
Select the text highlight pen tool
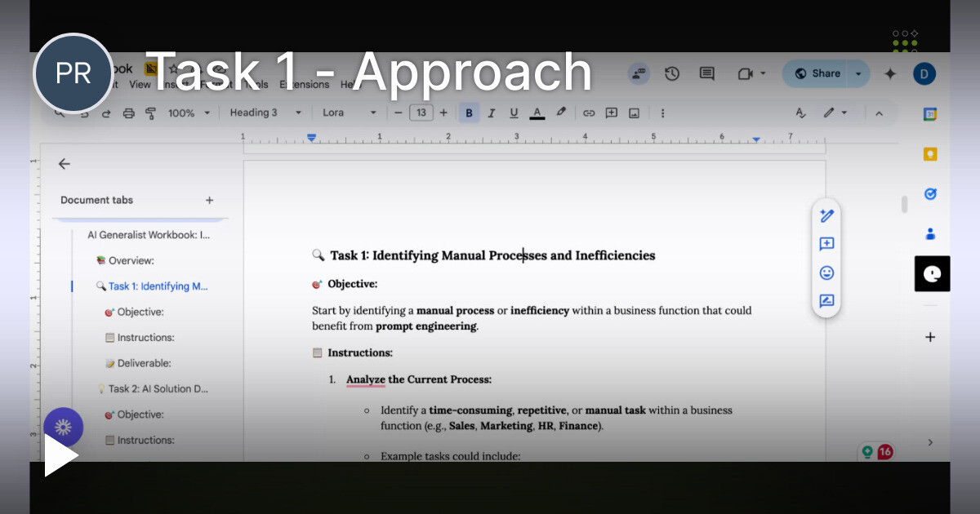(x=563, y=113)
